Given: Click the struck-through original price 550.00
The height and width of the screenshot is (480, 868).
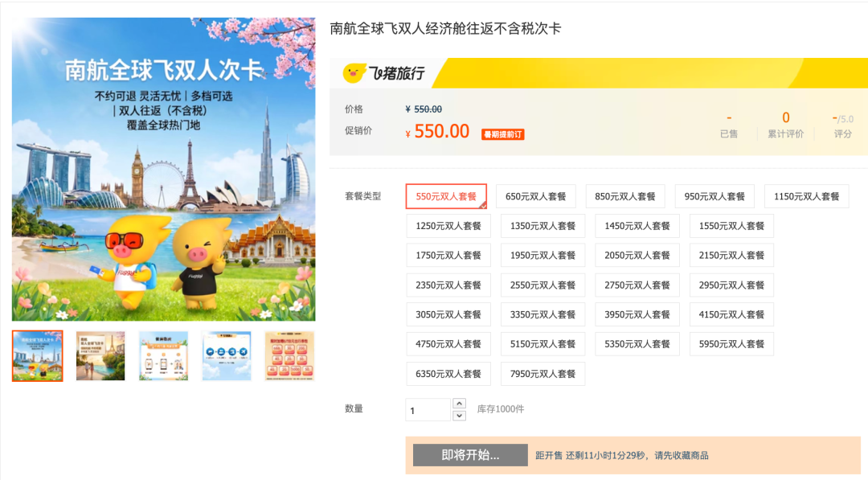Looking at the screenshot, I should pos(428,109).
